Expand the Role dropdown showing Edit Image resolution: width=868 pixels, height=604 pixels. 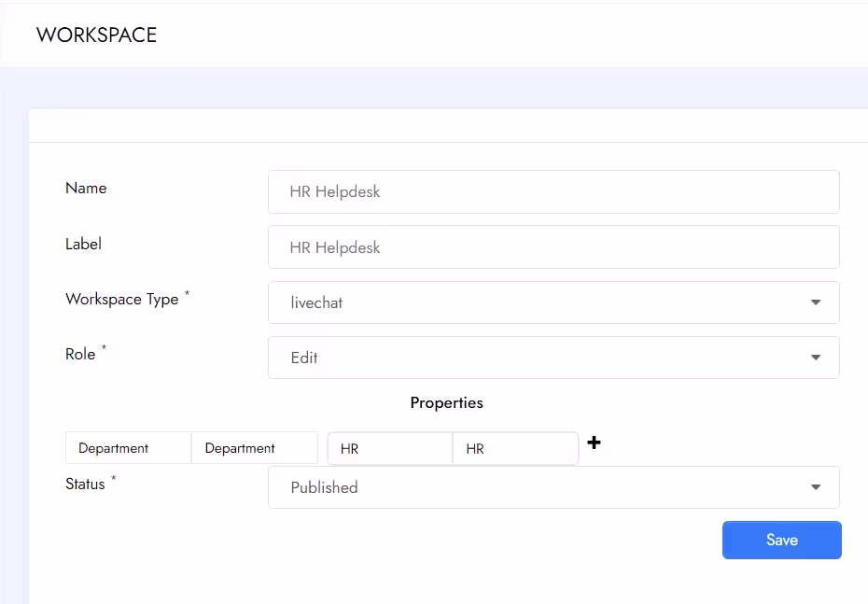pos(553,358)
